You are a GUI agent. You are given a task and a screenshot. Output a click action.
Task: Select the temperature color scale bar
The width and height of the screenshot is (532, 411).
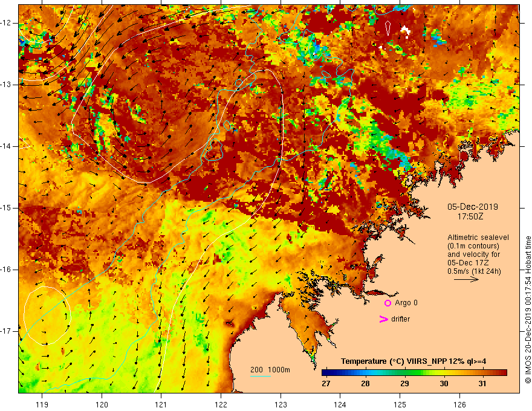(x=414, y=373)
